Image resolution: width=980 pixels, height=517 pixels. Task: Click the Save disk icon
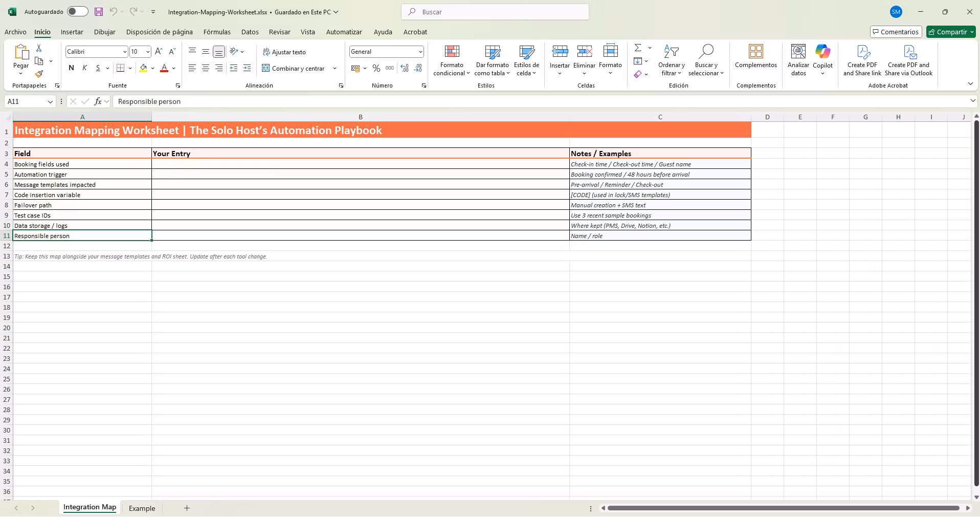pyautogui.click(x=99, y=12)
